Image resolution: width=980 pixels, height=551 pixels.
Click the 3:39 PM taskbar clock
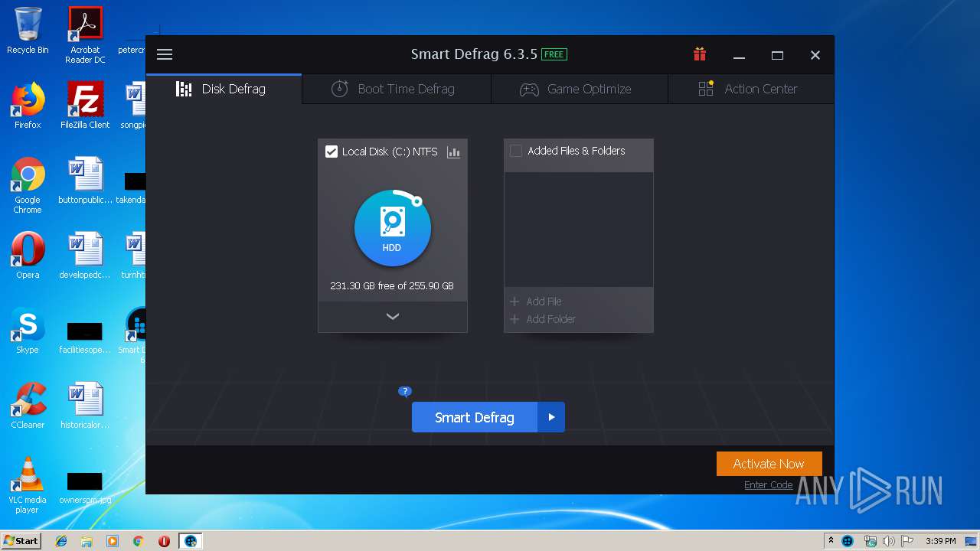[940, 541]
